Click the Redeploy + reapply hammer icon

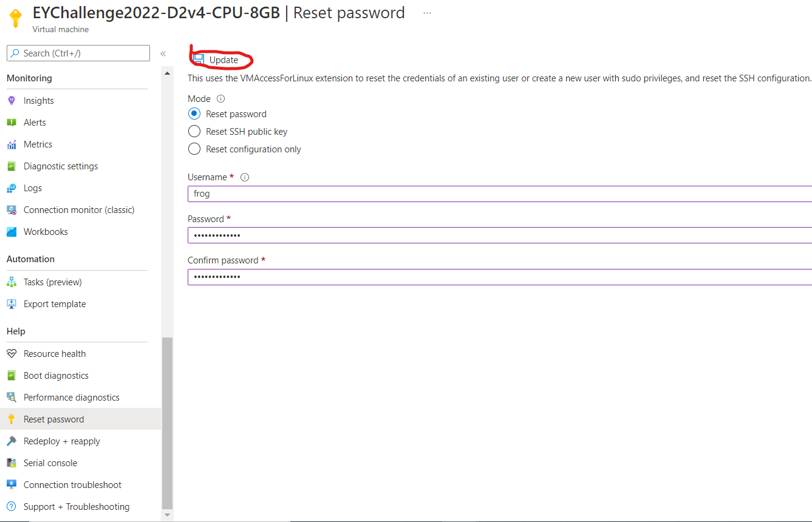12,441
